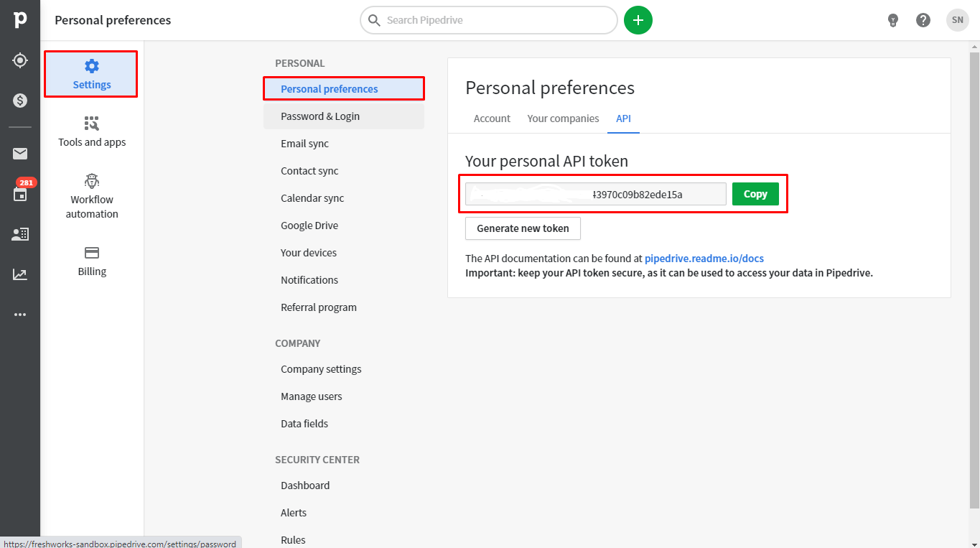Screen dimensions: 980x548
Task: Select Personal preferences menu item
Action: coord(344,89)
